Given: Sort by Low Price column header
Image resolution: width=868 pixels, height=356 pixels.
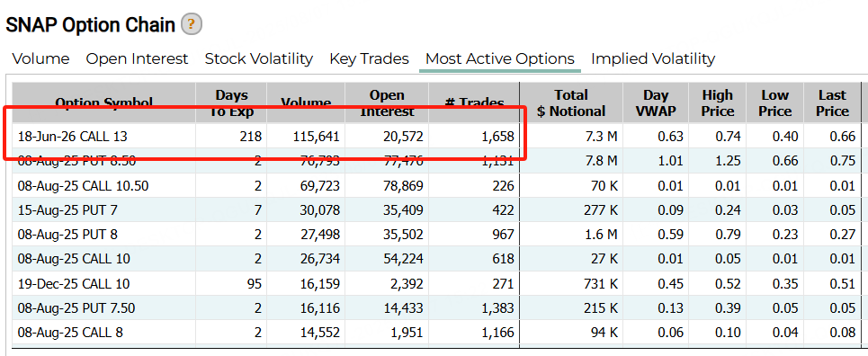Looking at the screenshot, I should [x=775, y=103].
